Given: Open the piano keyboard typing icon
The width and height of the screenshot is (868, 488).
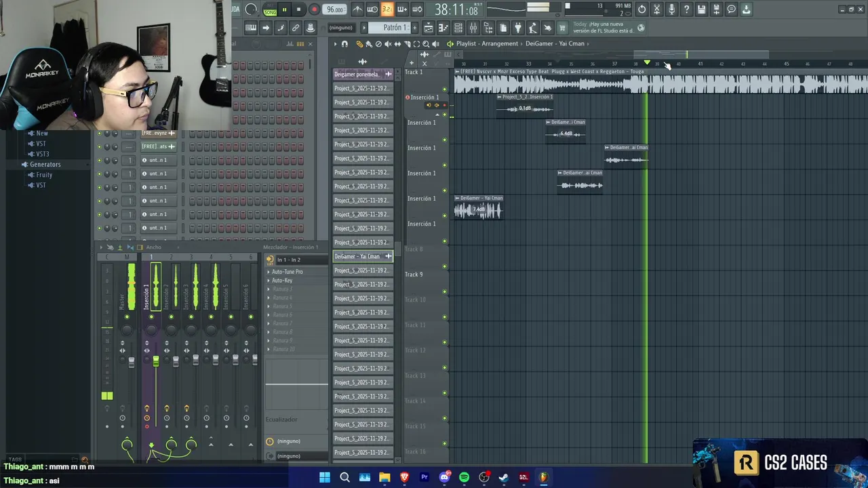Looking at the screenshot, I should pos(251,28).
